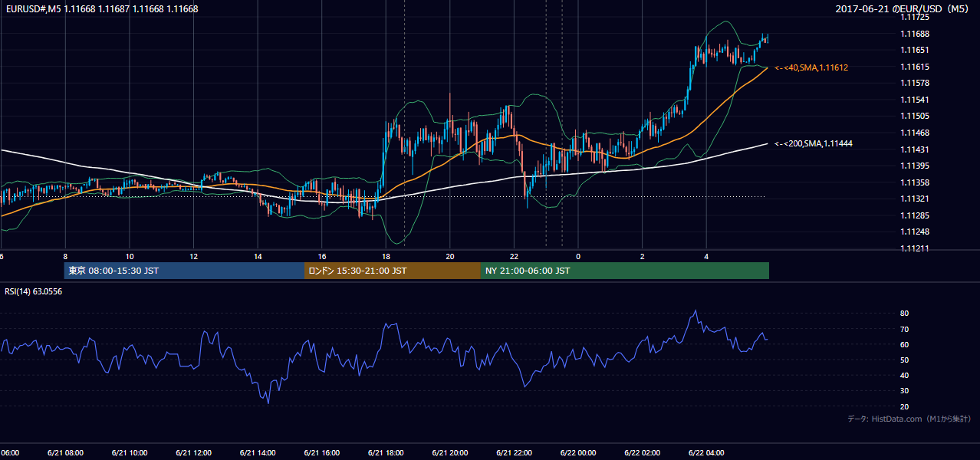Click price axis value 1.11468
Screen dimensions: 980x460
915,133
